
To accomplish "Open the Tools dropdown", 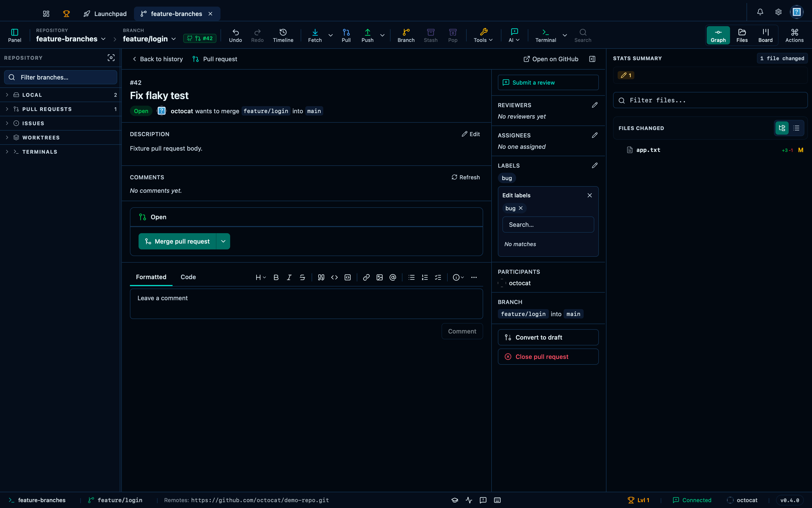I will point(483,35).
